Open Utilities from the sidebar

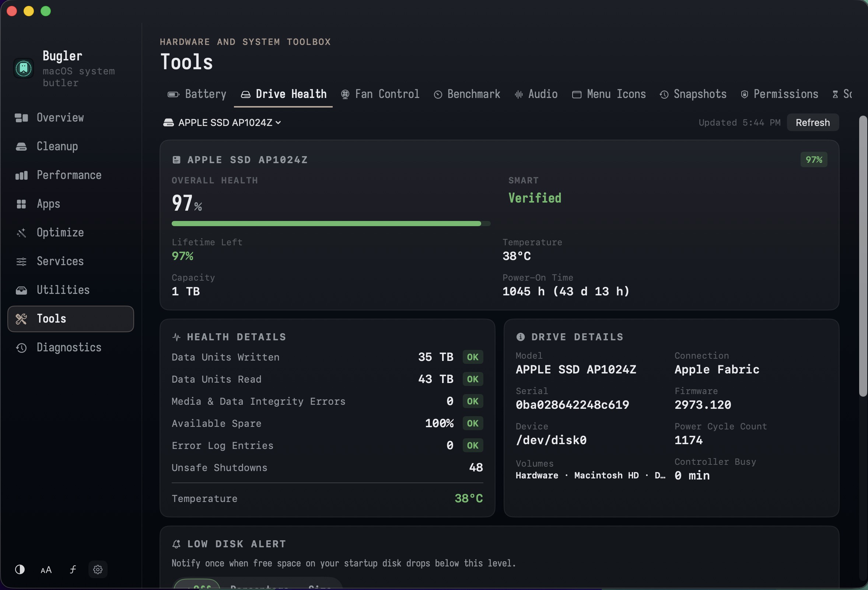point(71,290)
